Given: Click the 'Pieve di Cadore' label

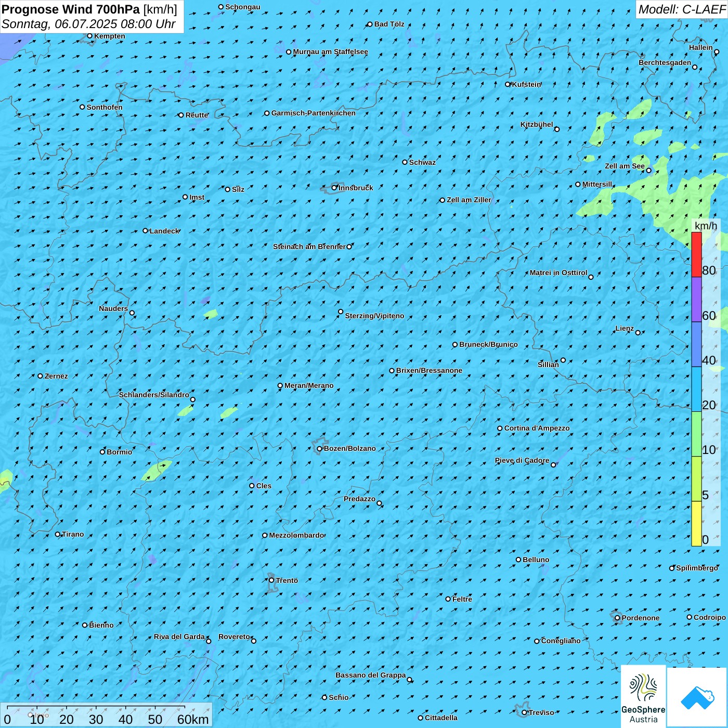Looking at the screenshot, I should coord(522,460).
